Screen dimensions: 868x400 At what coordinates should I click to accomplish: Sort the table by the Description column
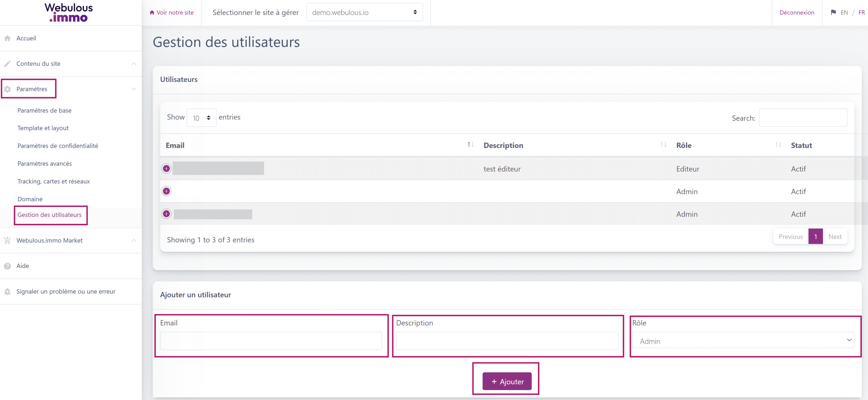[663, 145]
